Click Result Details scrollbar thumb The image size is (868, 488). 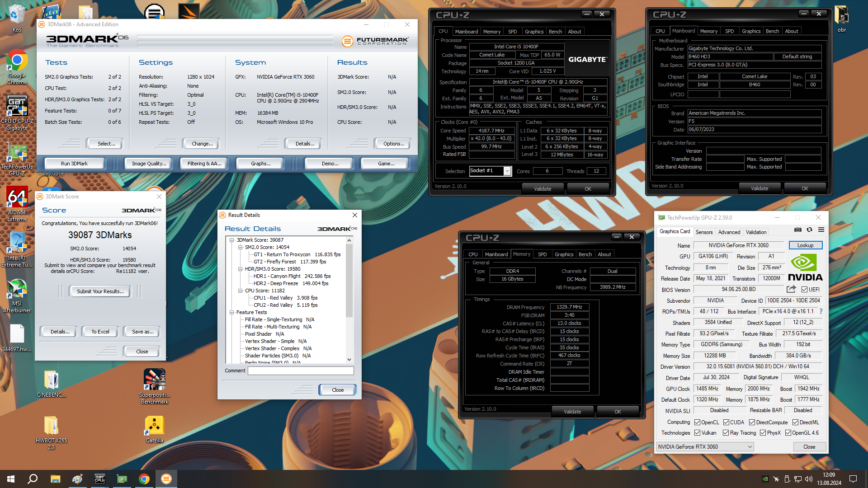(349, 281)
